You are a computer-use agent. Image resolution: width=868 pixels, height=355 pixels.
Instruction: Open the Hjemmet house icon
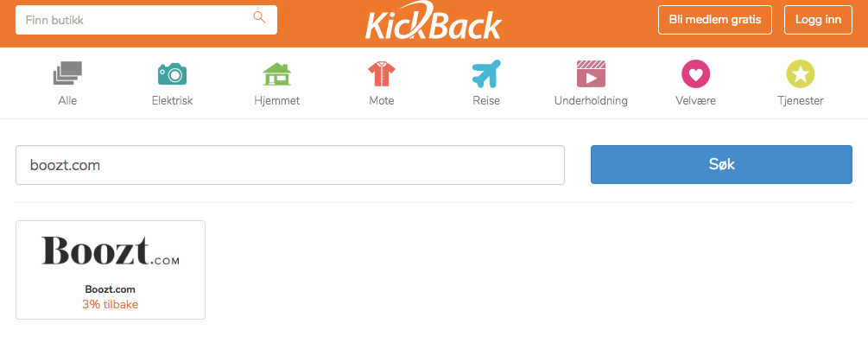(x=276, y=73)
